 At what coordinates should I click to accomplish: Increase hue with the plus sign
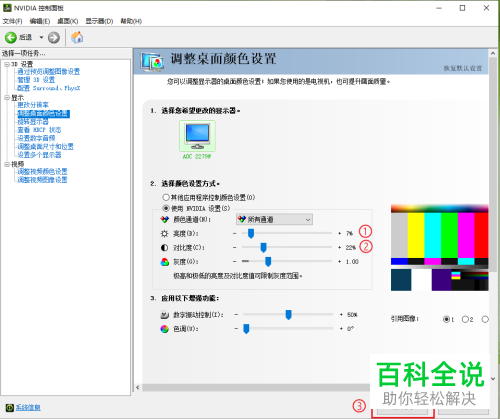click(341, 328)
